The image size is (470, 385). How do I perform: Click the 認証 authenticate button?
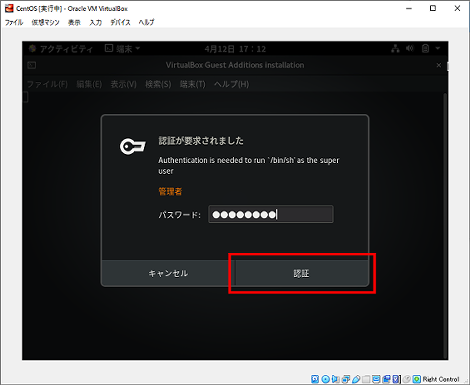pyautogui.click(x=302, y=273)
